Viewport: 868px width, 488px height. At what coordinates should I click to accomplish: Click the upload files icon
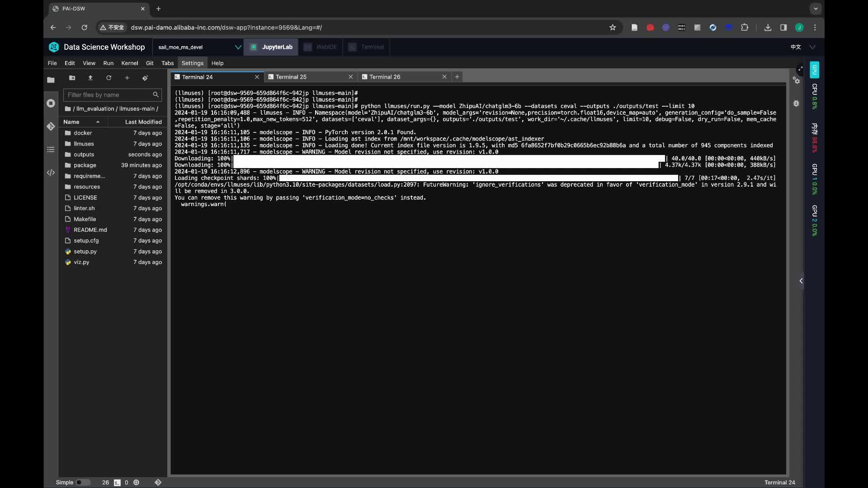point(90,78)
